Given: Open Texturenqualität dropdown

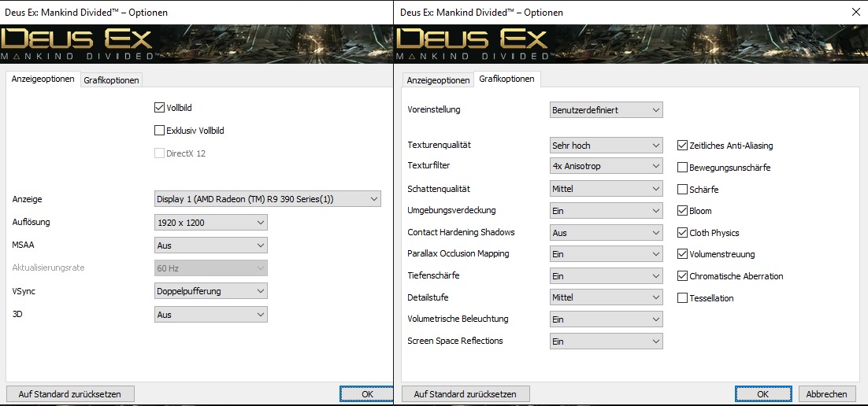Looking at the screenshot, I should (x=606, y=146).
